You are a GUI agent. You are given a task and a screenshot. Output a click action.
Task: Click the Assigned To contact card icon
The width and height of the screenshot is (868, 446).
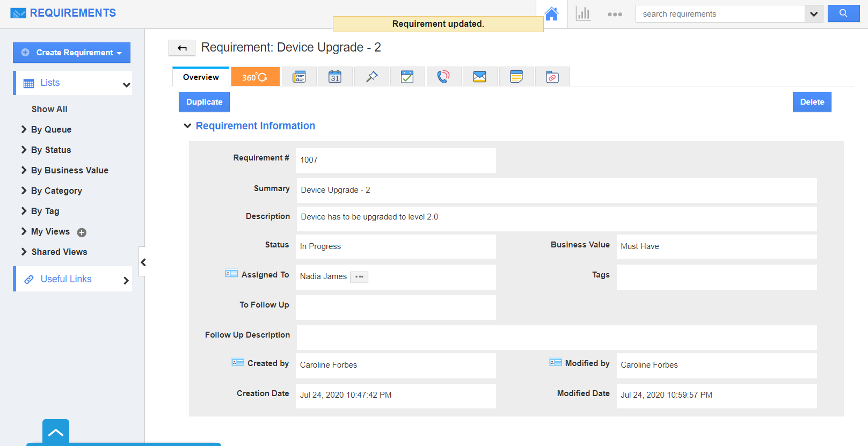tap(231, 274)
